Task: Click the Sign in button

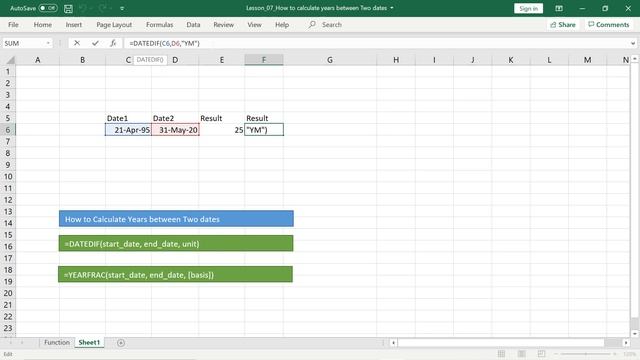Action: [x=529, y=8]
